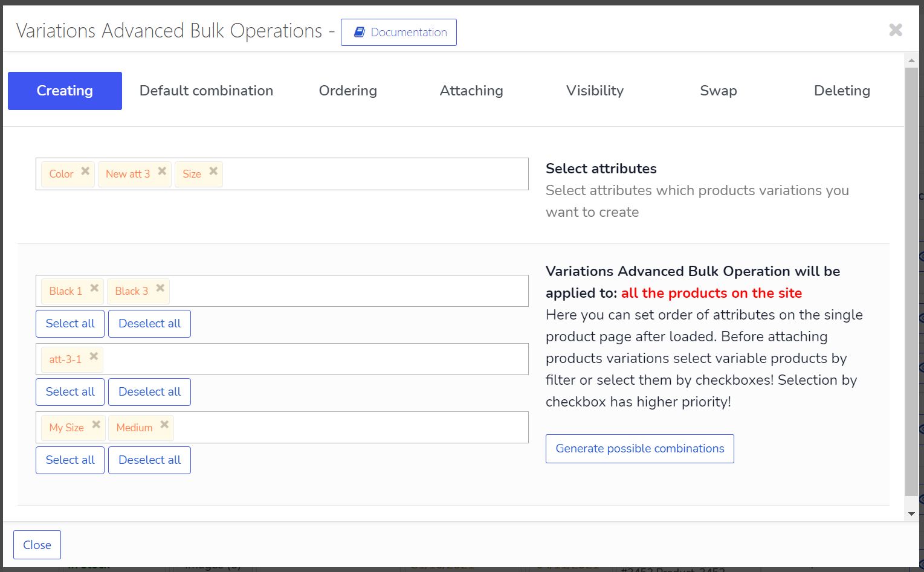Viewport: 924px width, 572px height.
Task: Deselect all Size terms
Action: coord(149,460)
